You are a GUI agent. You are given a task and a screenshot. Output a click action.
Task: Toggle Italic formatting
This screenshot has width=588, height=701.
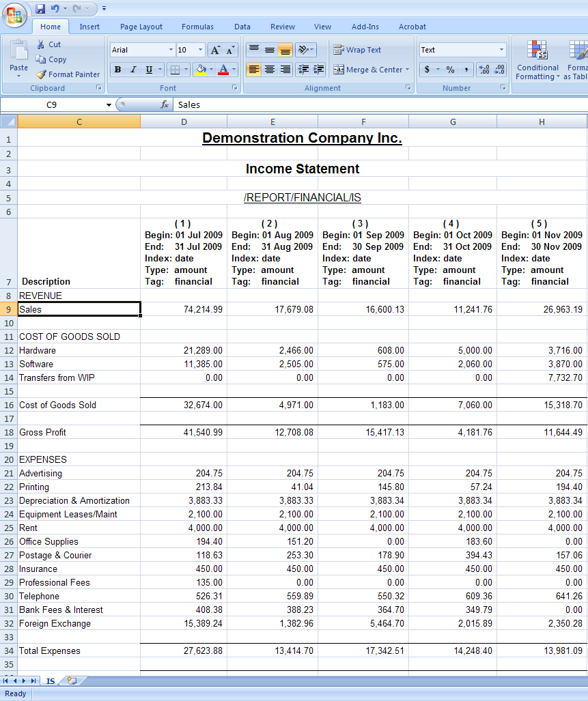133,70
